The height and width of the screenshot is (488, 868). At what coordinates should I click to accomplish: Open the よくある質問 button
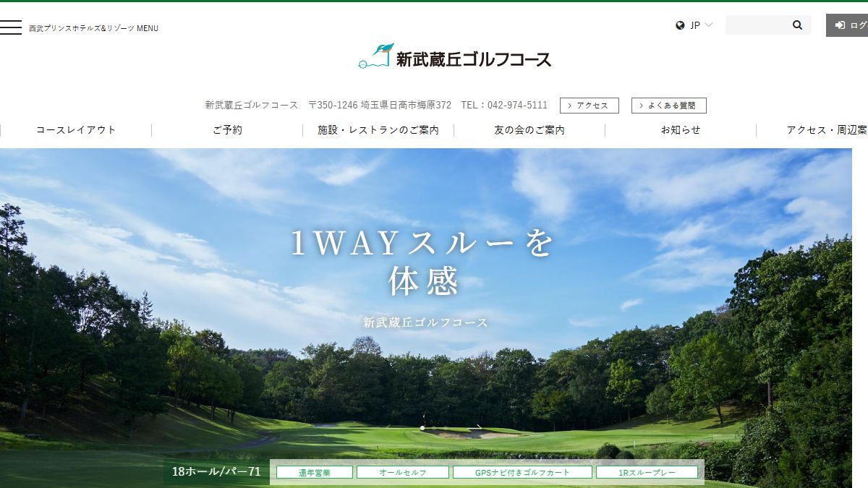click(669, 106)
